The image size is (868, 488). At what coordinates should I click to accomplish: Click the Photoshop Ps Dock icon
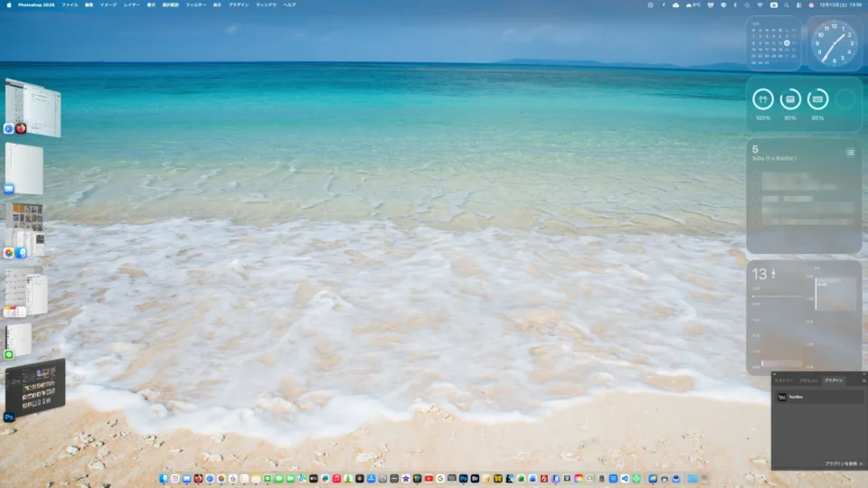point(463,479)
